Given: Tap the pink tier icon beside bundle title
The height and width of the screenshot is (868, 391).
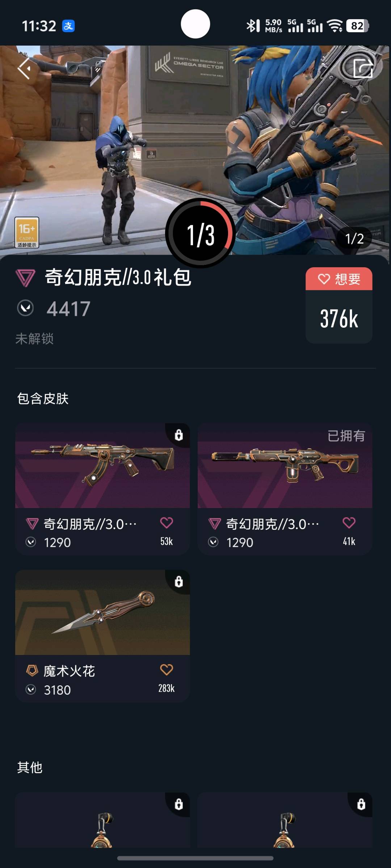Looking at the screenshot, I should pos(25,278).
